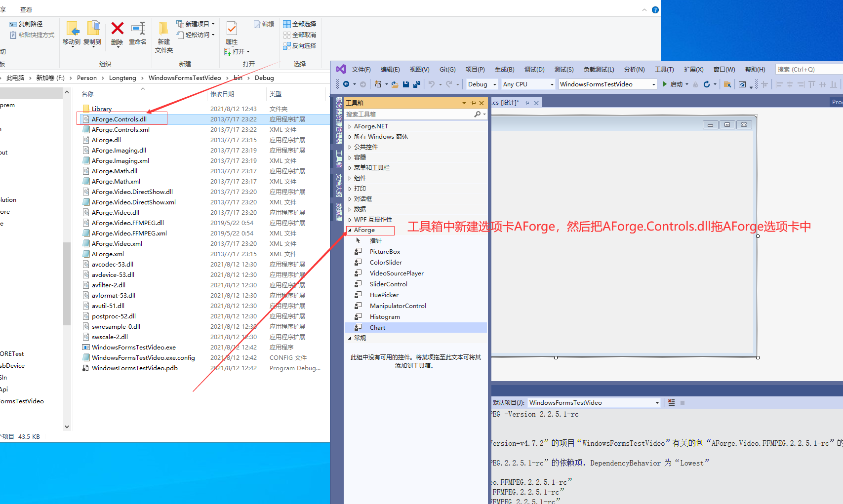This screenshot has width=843, height=504.
Task: Click the Undo icon in VS toolbar
Action: point(432,84)
